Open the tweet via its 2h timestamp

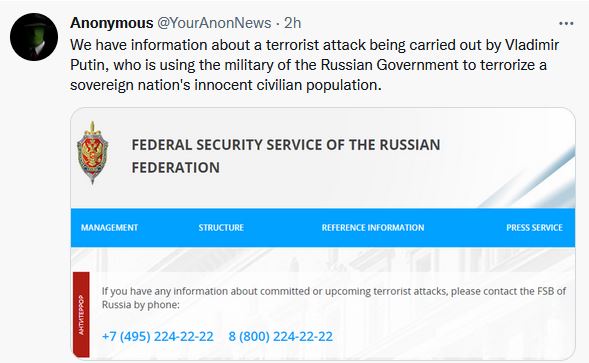tap(293, 23)
